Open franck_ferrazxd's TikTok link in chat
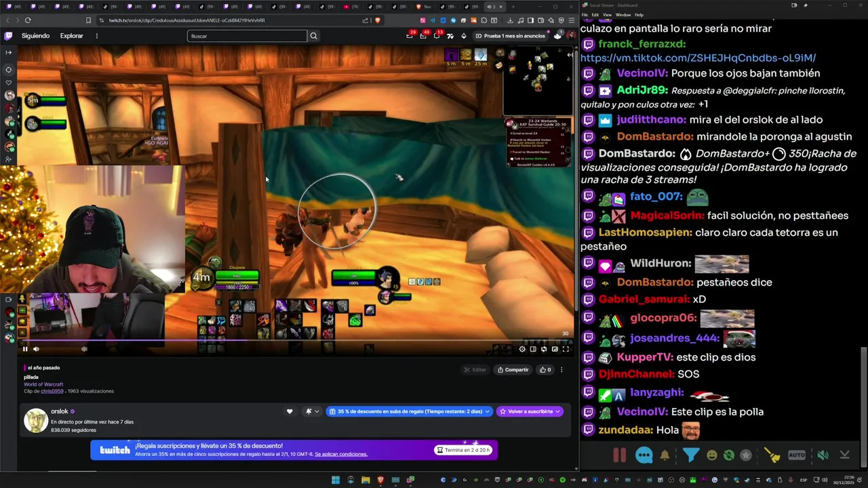Screen dimensions: 868x488 click(698, 58)
